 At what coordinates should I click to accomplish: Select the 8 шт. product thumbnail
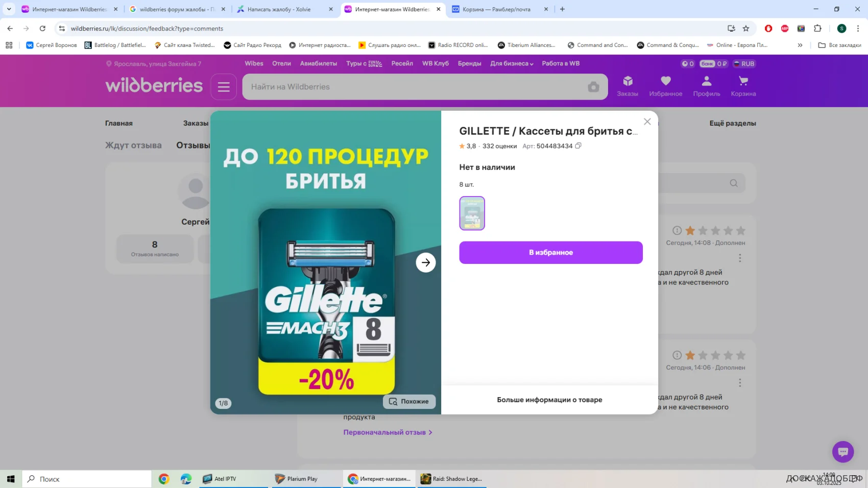(472, 213)
